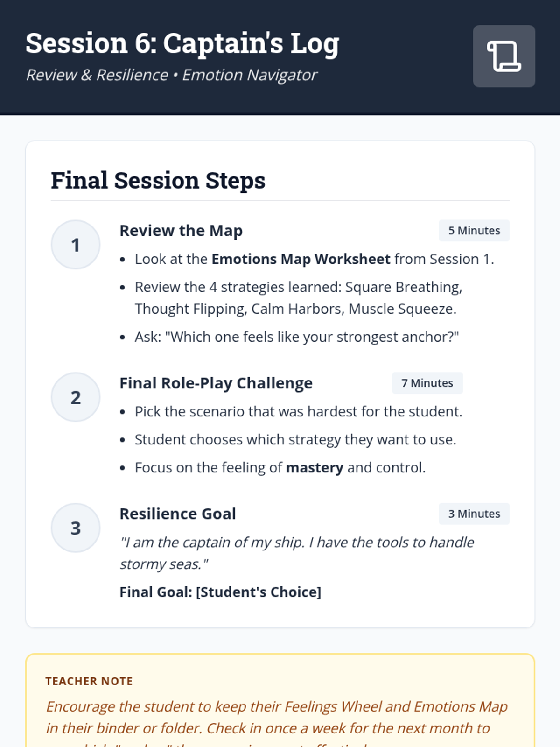Click the strongest anchor question bullet

click(x=296, y=337)
